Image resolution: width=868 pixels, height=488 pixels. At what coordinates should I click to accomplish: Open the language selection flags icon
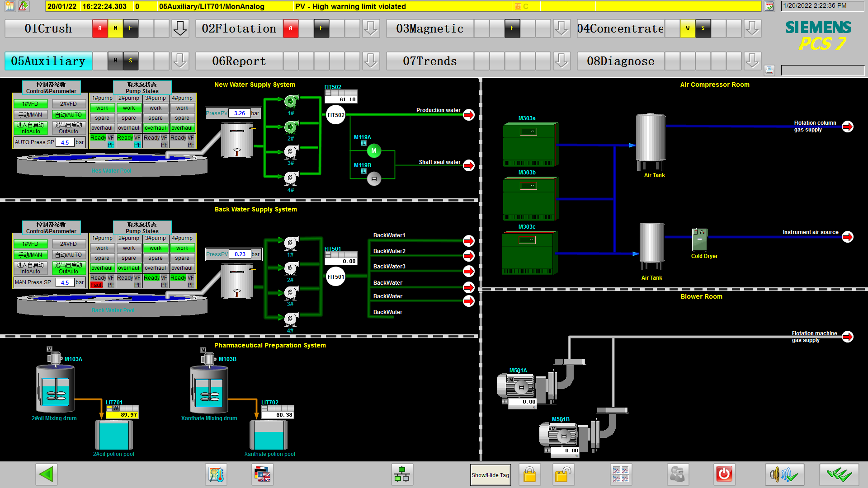coord(263,474)
